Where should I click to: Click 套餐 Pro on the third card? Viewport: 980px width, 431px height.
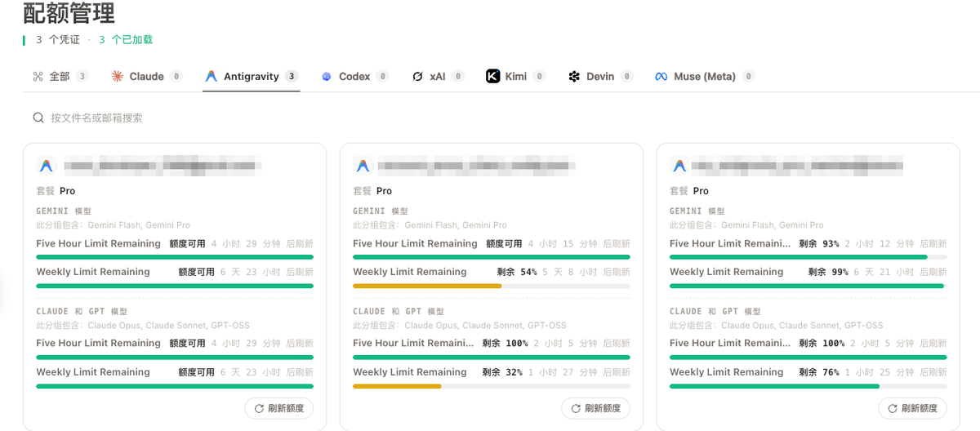(689, 191)
